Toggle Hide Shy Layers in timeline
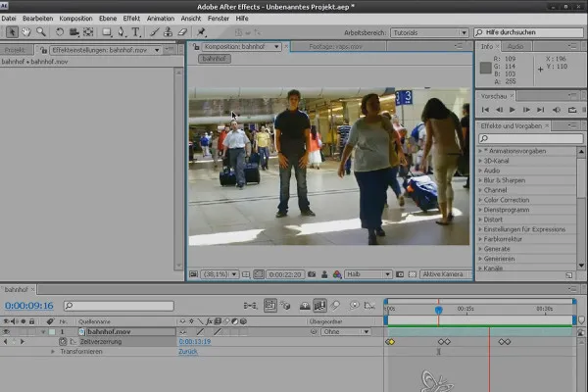This screenshot has height=392, width=588. [305, 306]
